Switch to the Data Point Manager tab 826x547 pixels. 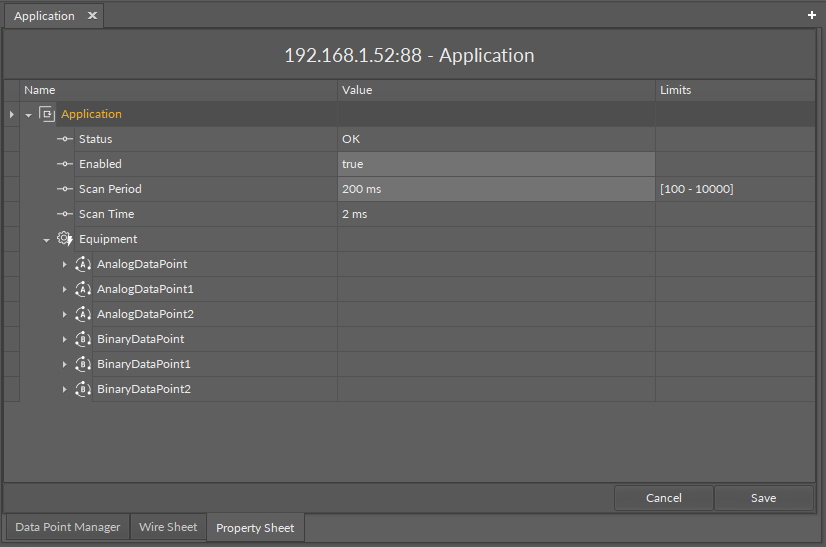click(x=67, y=527)
